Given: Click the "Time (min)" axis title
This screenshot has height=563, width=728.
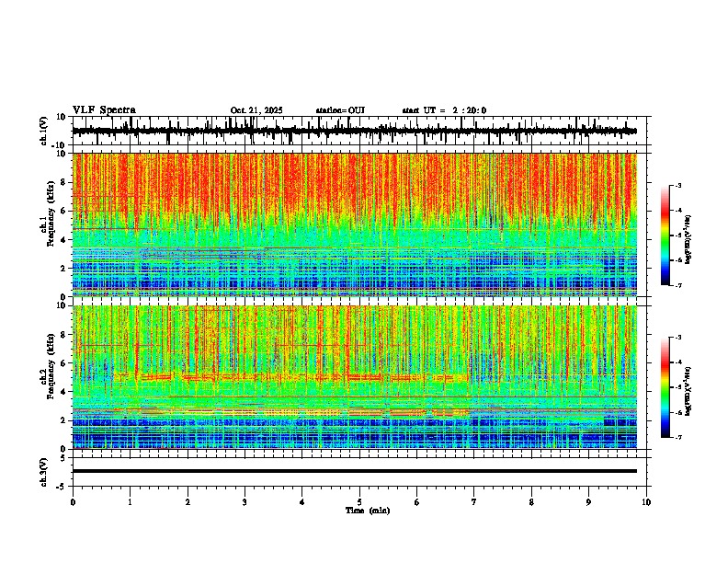Looking at the screenshot, I should (368, 511).
